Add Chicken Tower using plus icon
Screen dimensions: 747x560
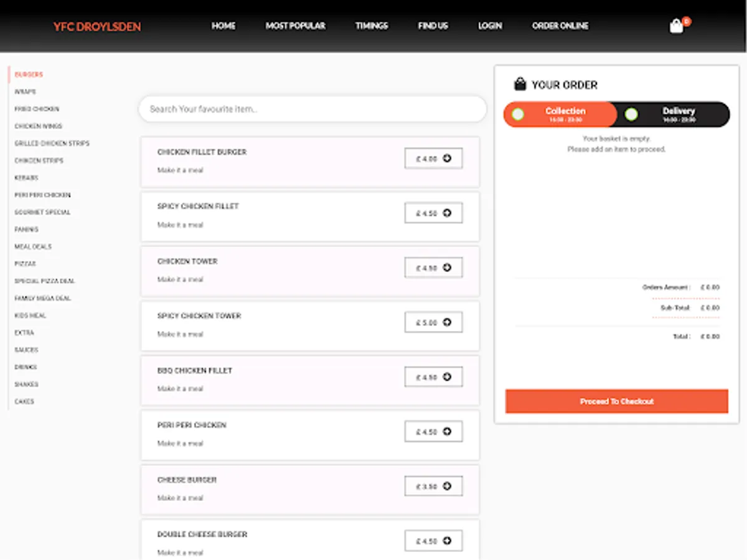(446, 267)
